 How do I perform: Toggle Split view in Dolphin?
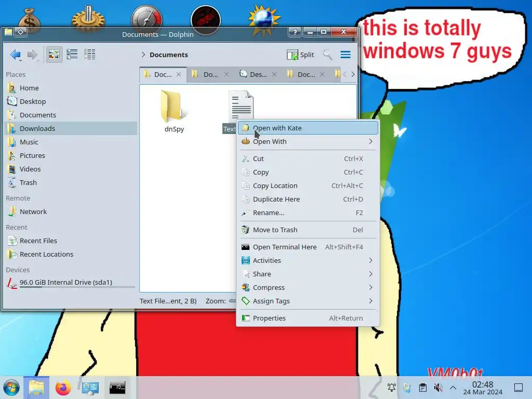pyautogui.click(x=300, y=55)
